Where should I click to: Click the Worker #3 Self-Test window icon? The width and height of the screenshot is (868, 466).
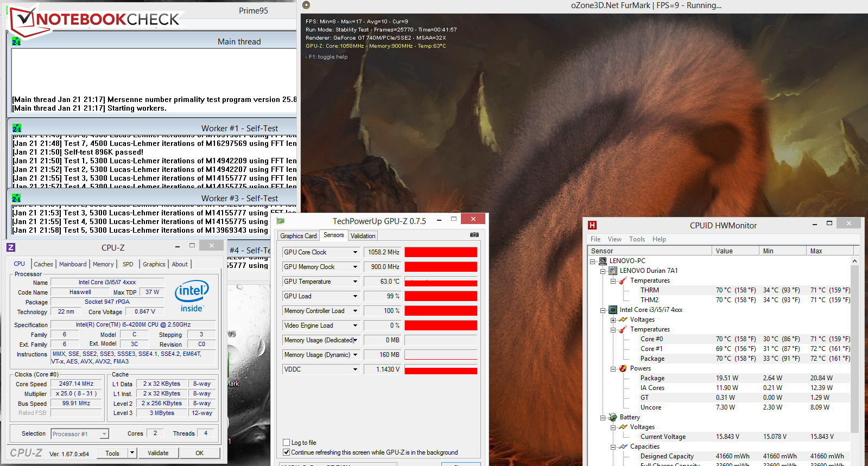16,198
